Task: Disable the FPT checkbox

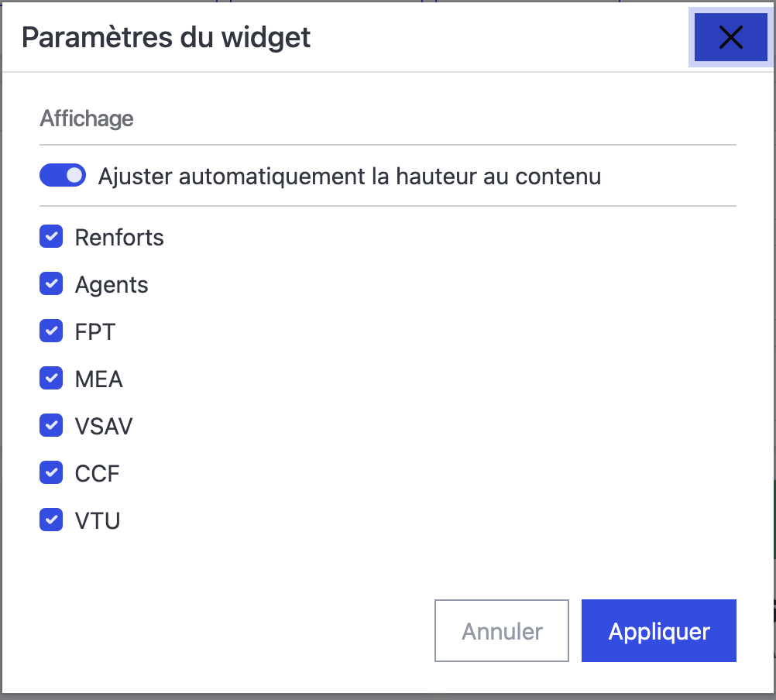Action: pos(51,331)
